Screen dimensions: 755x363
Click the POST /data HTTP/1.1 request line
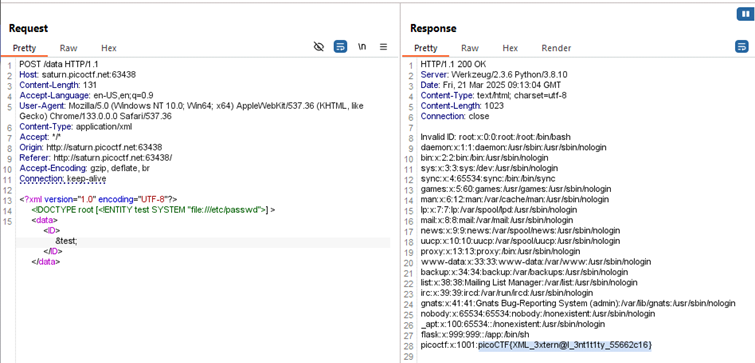tap(59, 64)
